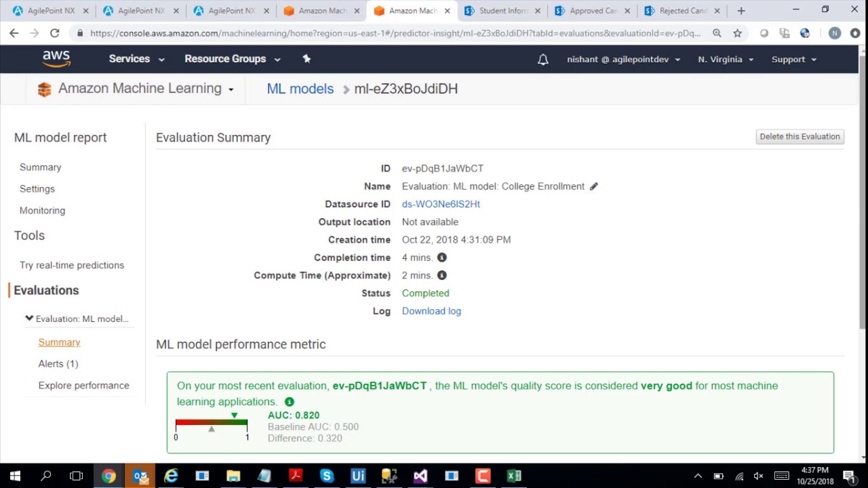The image size is (868, 488).
Task: Click the AUC red-green score bar
Action: coord(212,423)
